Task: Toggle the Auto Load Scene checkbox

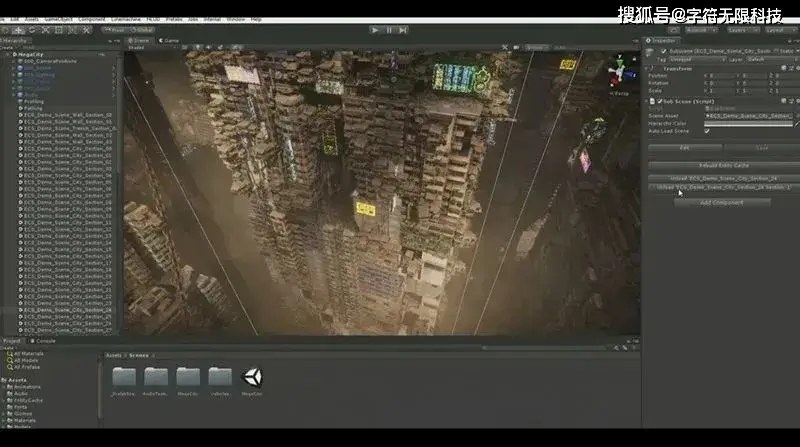Action: click(707, 131)
